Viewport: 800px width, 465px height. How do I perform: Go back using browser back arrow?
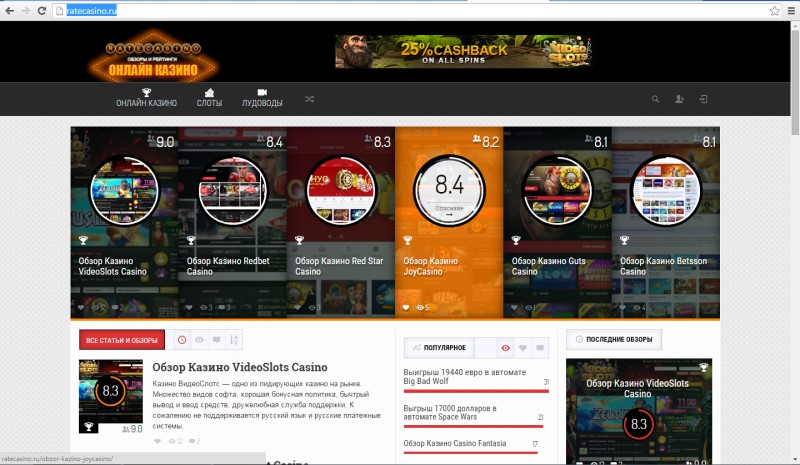9,10
